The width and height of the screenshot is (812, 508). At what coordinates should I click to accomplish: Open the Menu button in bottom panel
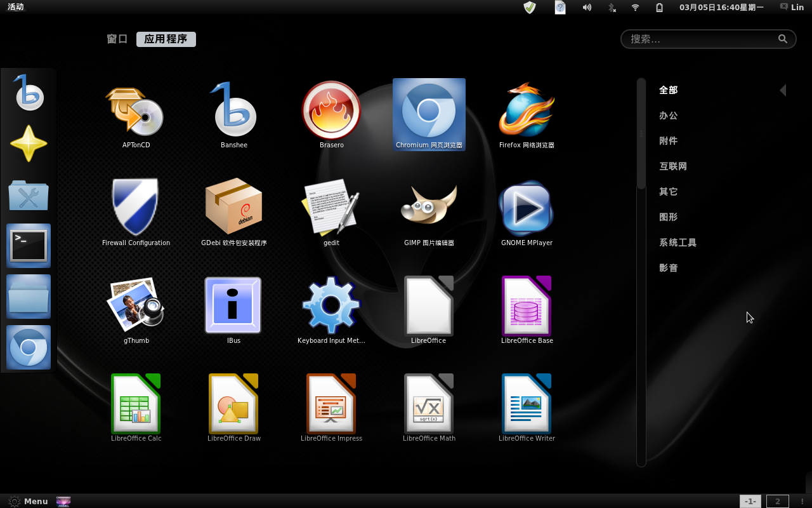click(x=28, y=501)
